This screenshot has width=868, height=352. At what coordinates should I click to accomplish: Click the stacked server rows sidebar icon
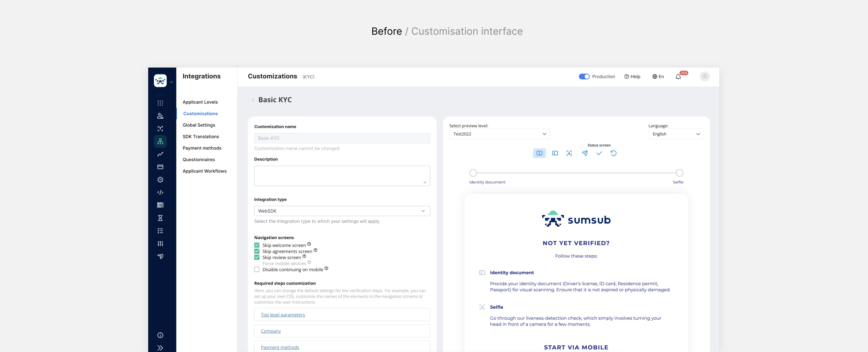click(160, 205)
